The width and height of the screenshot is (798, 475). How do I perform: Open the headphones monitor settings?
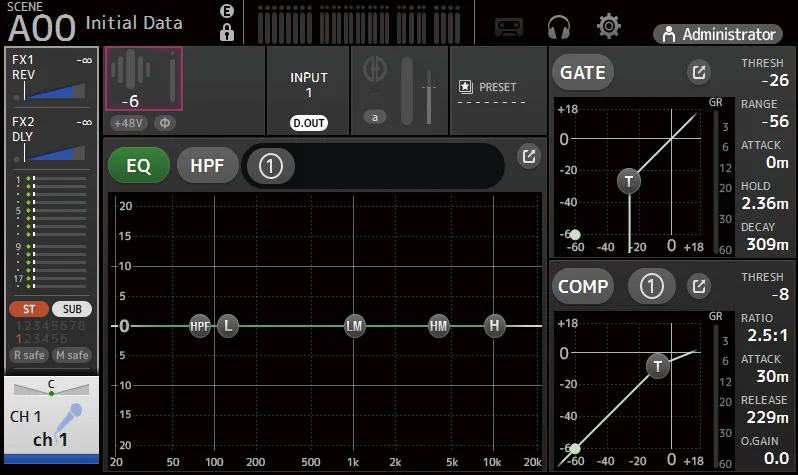click(558, 26)
